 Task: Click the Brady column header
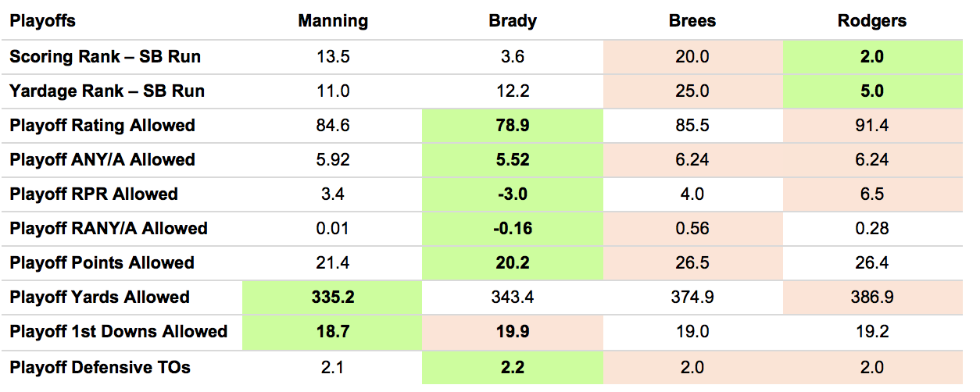pyautogui.click(x=513, y=22)
